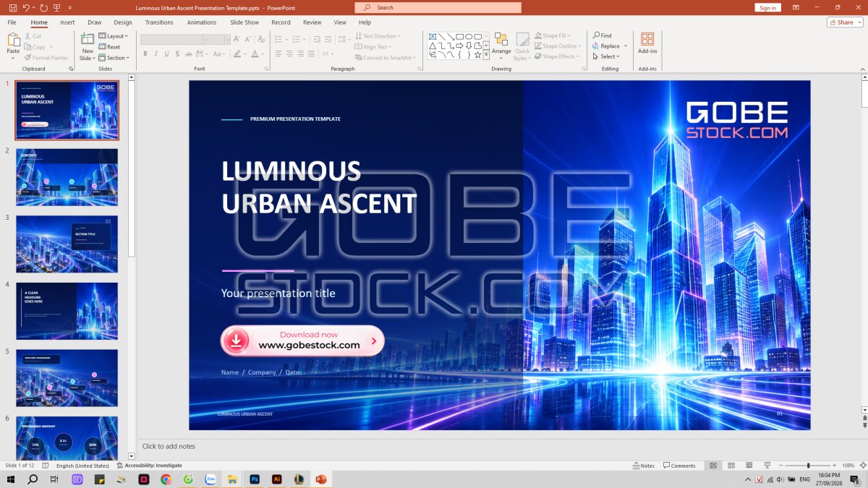The width and height of the screenshot is (868, 488).
Task: Select the Right Arrow shape
Action: [x=459, y=46]
